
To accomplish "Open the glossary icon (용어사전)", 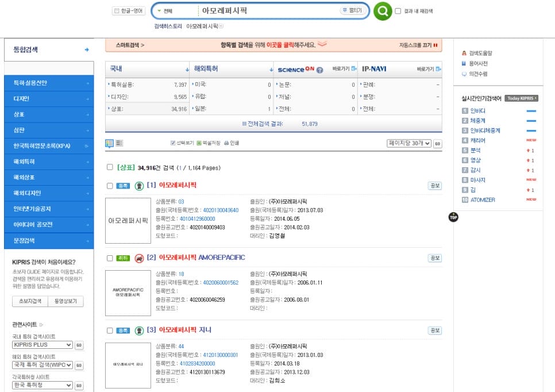I will (464, 63).
